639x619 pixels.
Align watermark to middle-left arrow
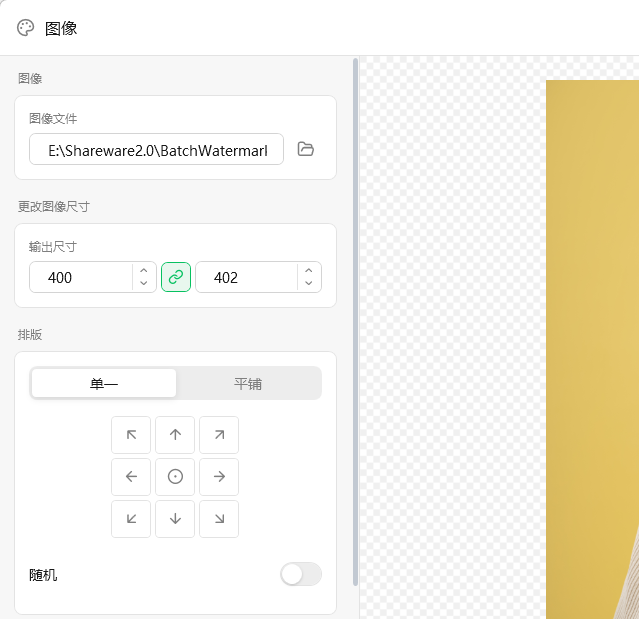click(x=131, y=477)
